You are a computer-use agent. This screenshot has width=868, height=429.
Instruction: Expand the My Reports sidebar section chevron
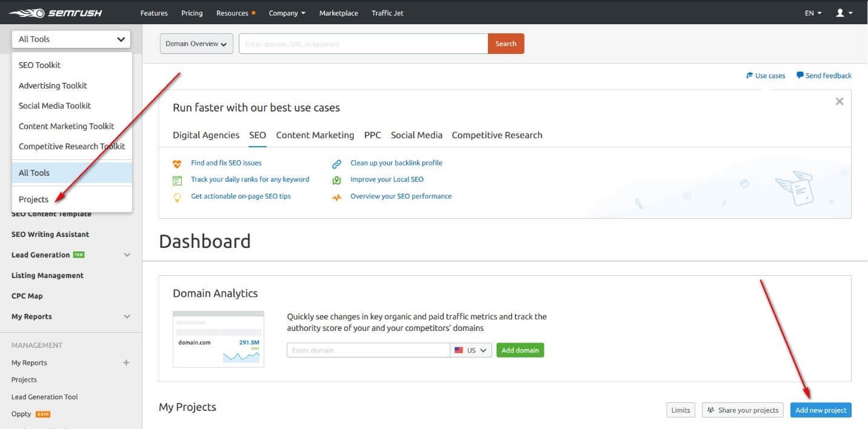127,316
